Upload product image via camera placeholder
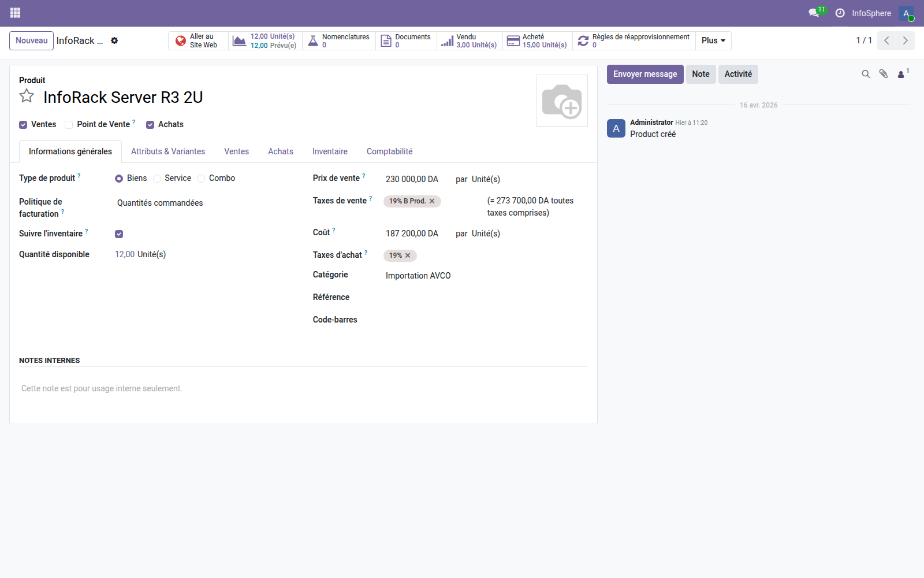The image size is (924, 578). pos(561,101)
